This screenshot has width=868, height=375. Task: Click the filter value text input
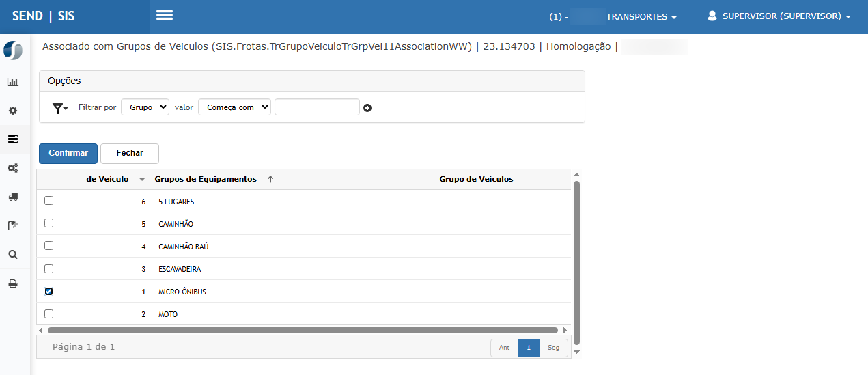(x=317, y=107)
